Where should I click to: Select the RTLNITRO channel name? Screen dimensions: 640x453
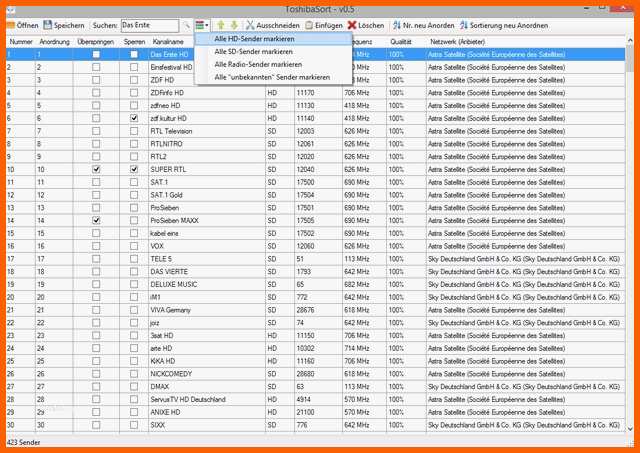[x=166, y=144]
